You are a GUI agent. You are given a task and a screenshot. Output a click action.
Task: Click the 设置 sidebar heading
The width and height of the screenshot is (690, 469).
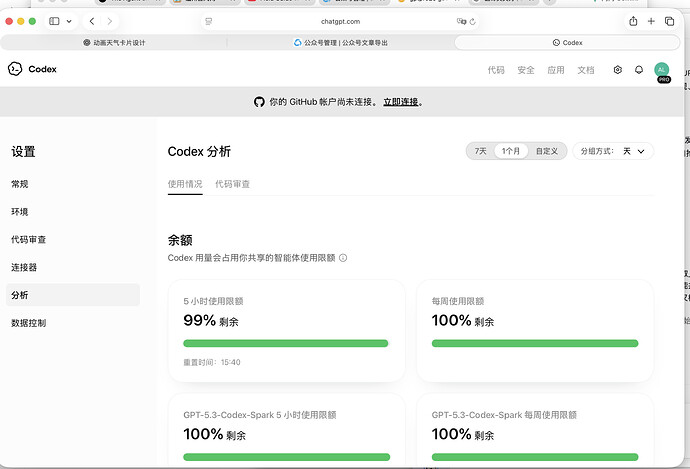click(23, 152)
